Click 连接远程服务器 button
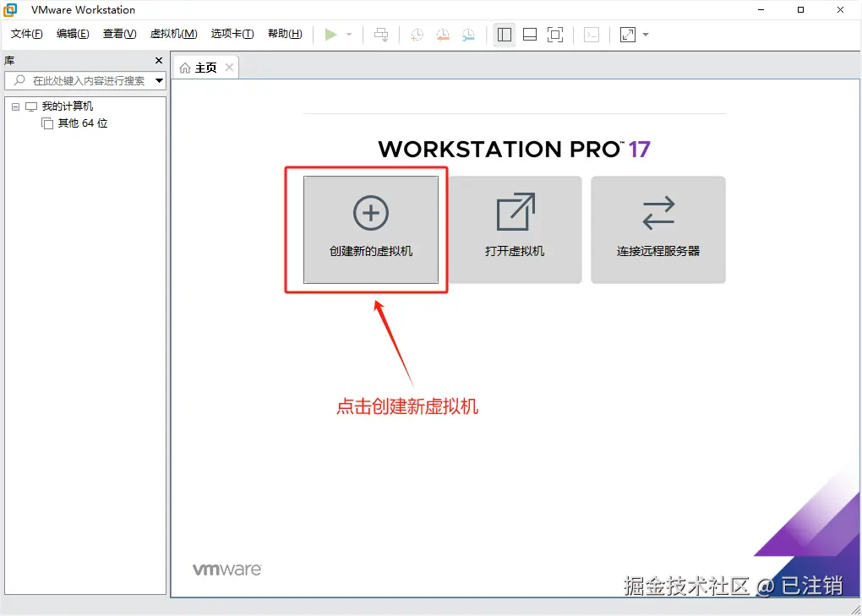862x616 pixels. point(658,230)
